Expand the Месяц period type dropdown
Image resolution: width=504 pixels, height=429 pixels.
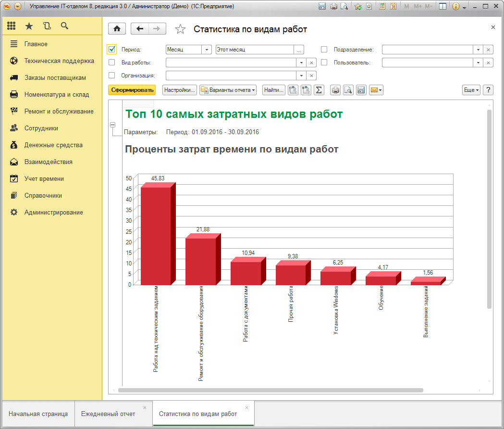207,50
